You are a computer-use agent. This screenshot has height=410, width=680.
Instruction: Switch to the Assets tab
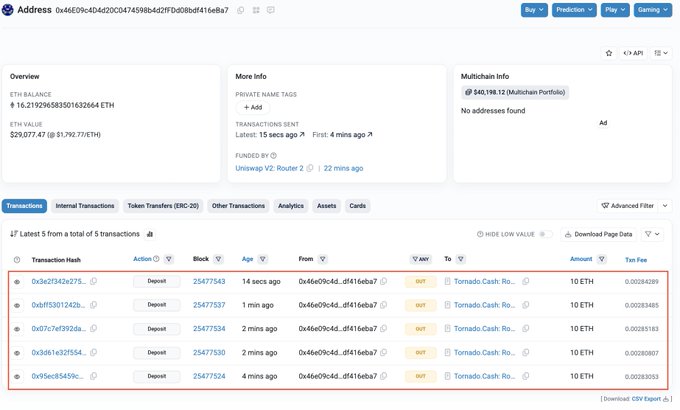pos(327,206)
